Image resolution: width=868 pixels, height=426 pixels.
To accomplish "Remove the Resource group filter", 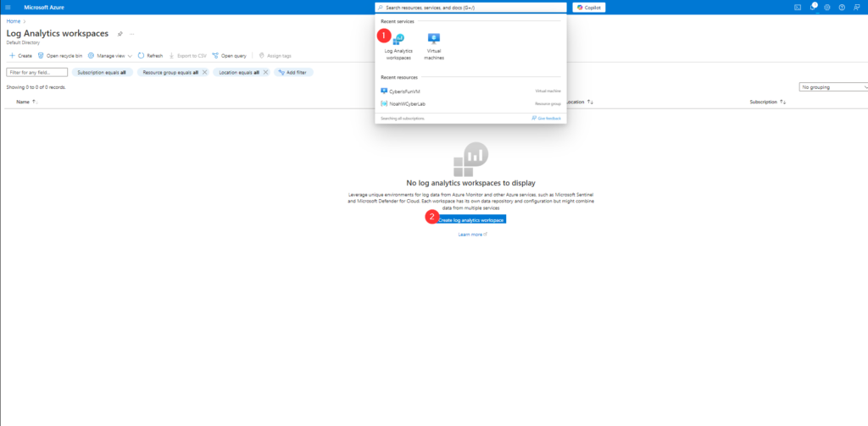I will [204, 73].
